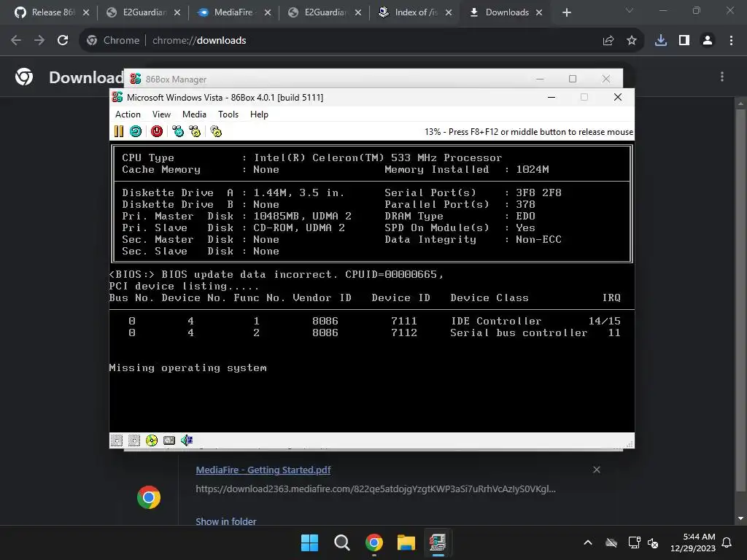Image resolution: width=747 pixels, height=560 pixels.
Task: Click the mediafire download URL text
Action: [x=376, y=489]
